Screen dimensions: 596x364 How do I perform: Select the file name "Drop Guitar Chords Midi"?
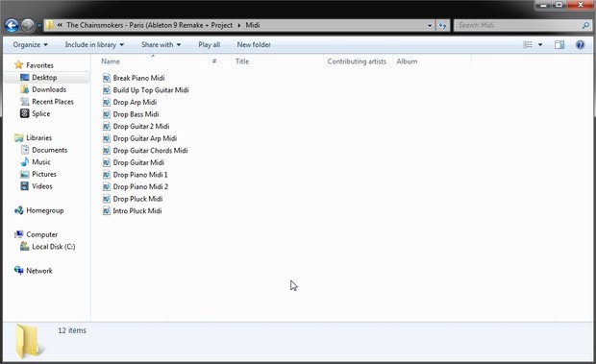pyautogui.click(x=150, y=151)
